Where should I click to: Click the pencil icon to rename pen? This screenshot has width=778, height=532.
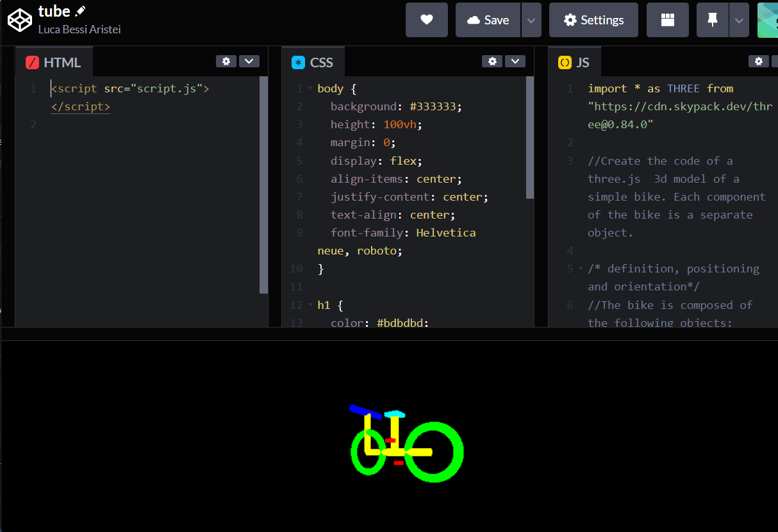(80, 11)
